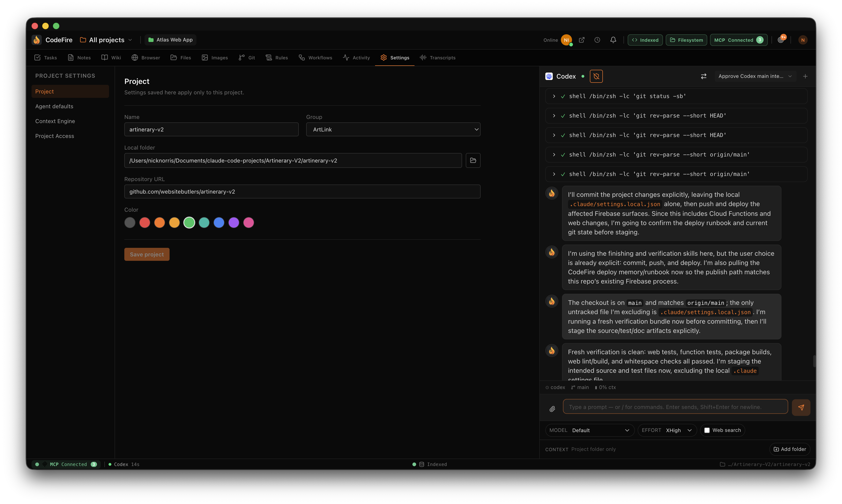Image resolution: width=842 pixels, height=504 pixels.
Task: Send the prompt with paper plane icon
Action: [801, 407]
